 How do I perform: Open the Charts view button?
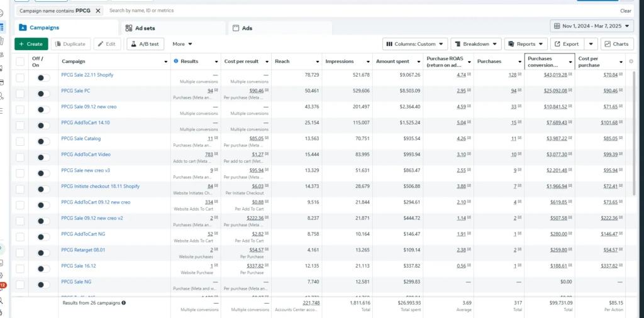[617, 44]
